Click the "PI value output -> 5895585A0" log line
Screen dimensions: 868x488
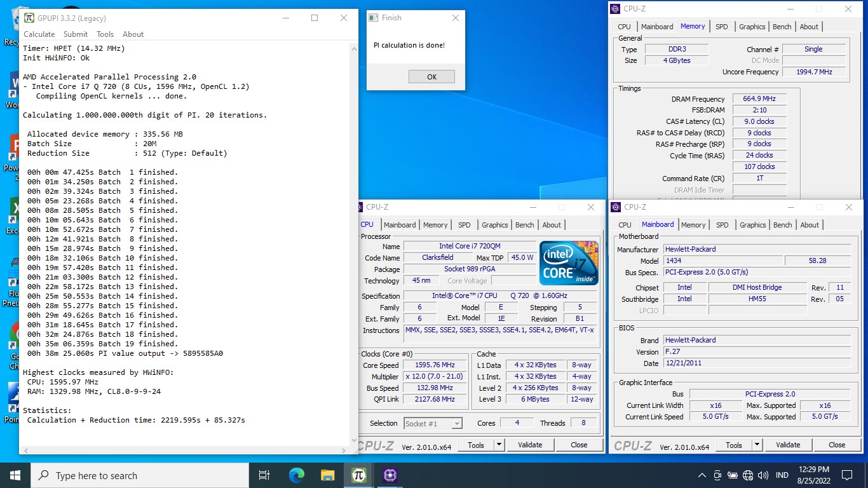point(125,353)
